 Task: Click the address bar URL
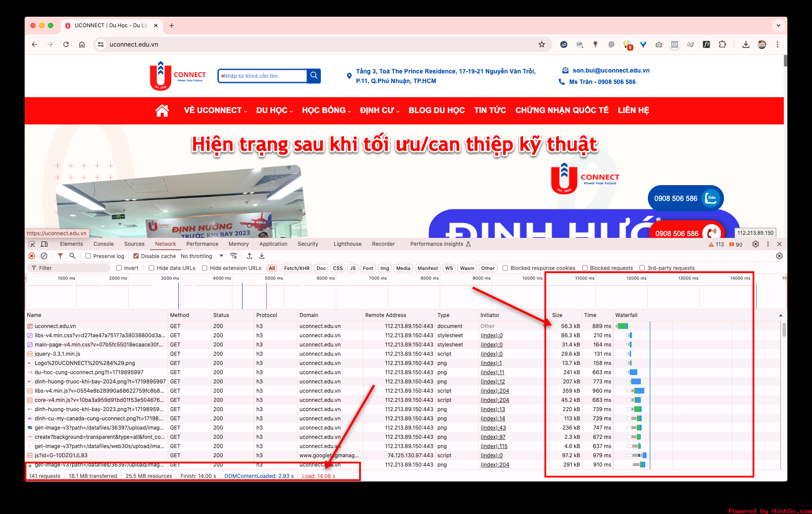[134, 44]
